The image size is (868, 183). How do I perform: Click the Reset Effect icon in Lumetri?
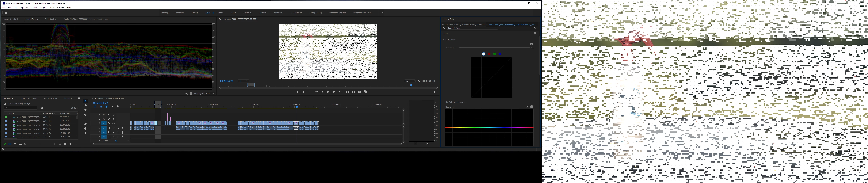[535, 28]
